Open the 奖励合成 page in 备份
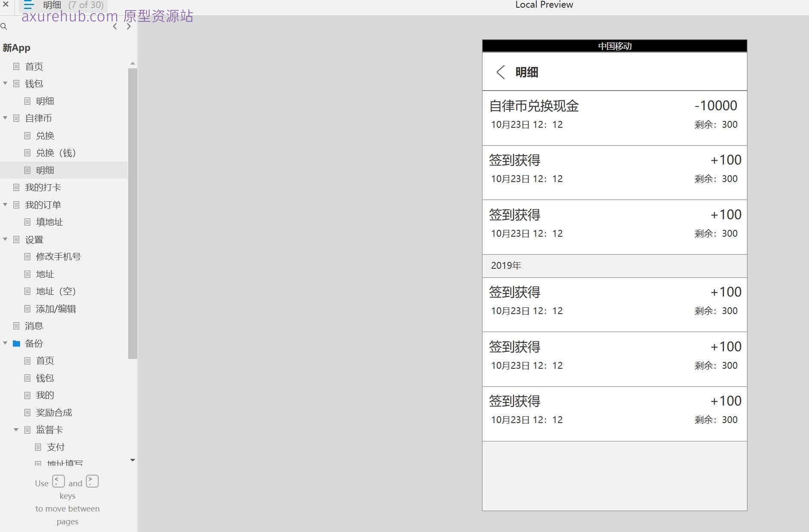This screenshot has width=809, height=532. tap(54, 412)
